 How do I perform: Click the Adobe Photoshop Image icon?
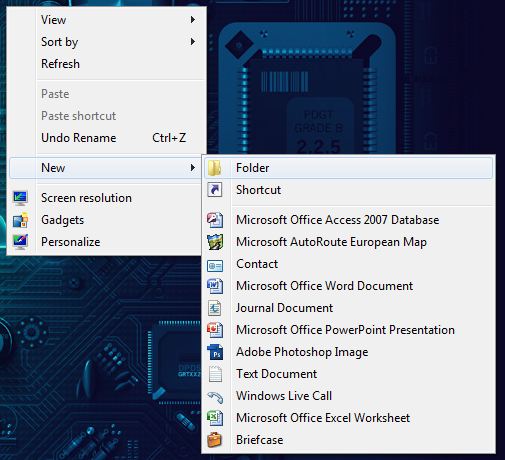[215, 352]
